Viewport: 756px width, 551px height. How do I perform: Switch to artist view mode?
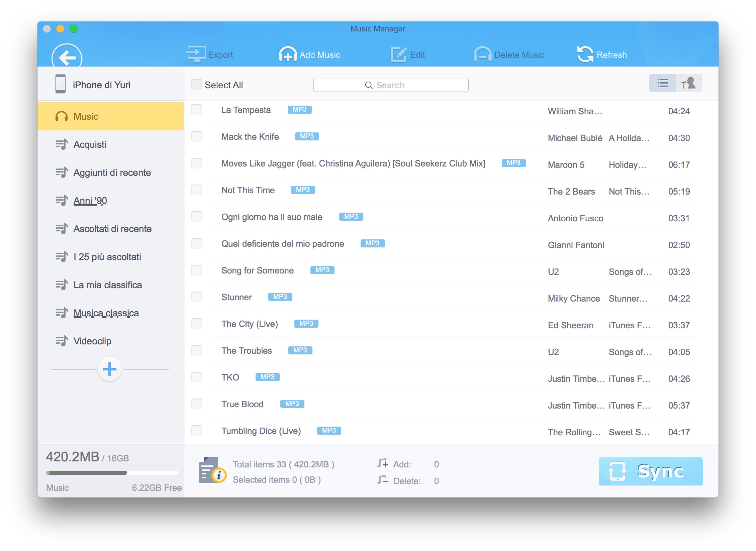coord(688,83)
